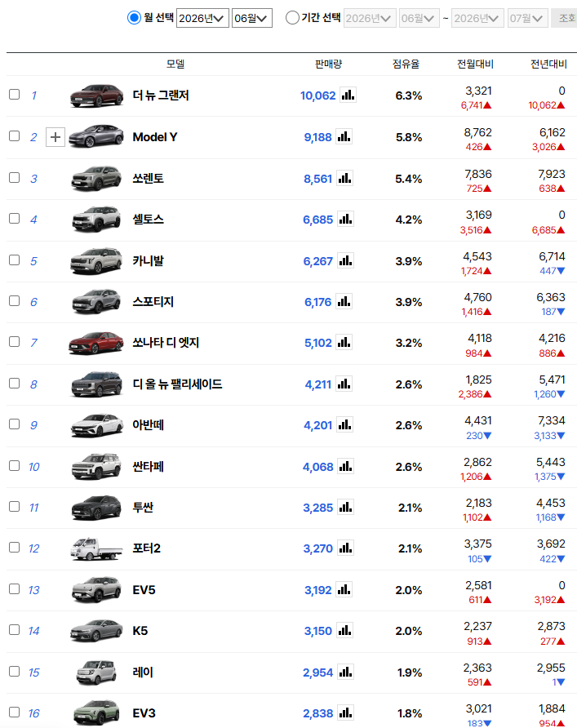Click chart icon for 레이 2,954
Image resolution: width=577 pixels, height=728 pixels.
345,672
